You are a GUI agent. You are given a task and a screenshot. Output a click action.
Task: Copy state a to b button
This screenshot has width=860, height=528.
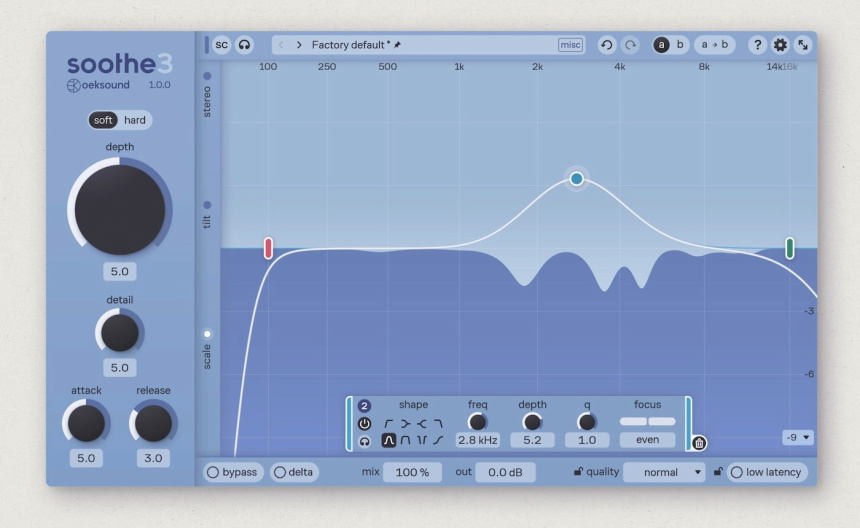[715, 45]
